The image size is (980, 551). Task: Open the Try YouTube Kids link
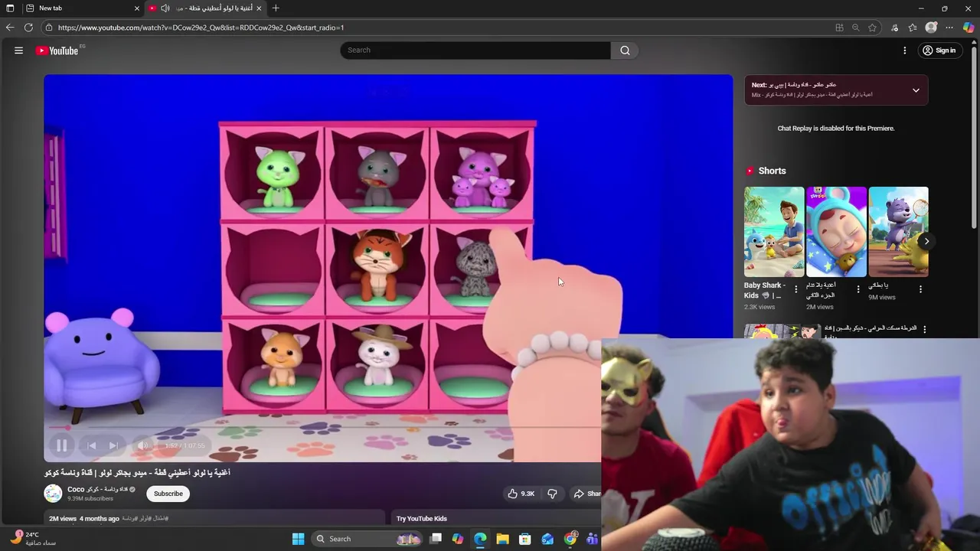click(421, 519)
